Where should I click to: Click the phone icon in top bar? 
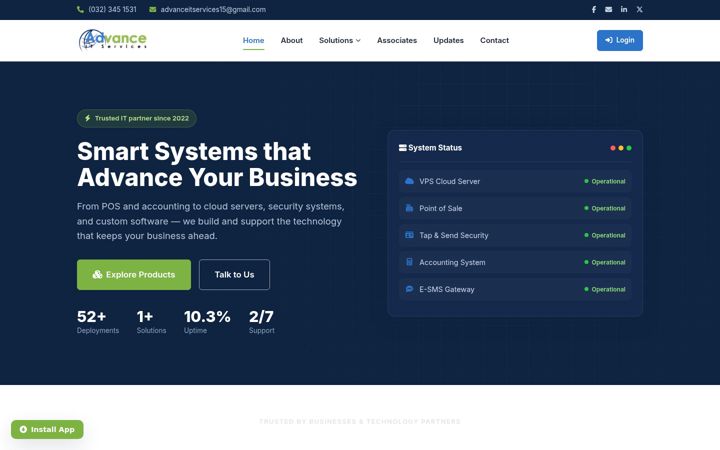click(x=80, y=9)
